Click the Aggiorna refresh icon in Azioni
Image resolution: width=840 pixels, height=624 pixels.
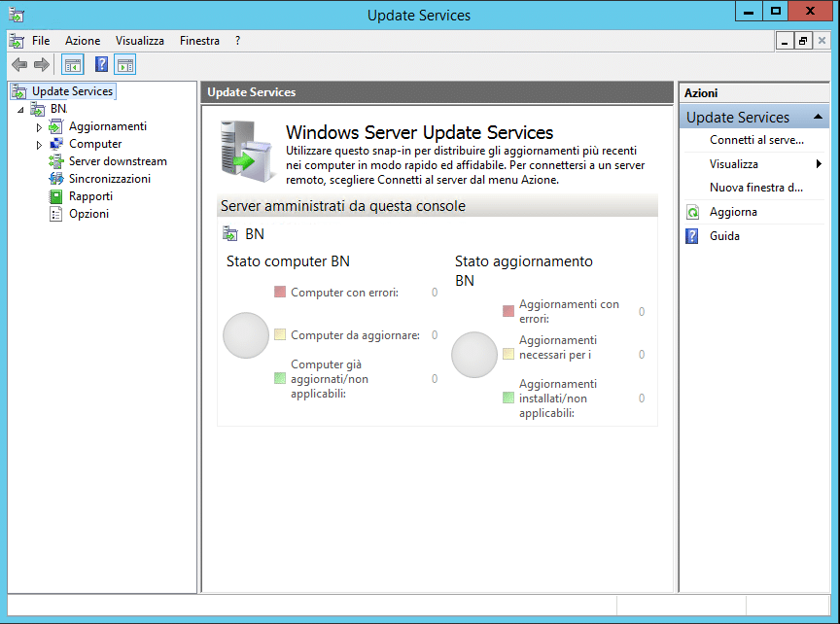[x=692, y=212]
